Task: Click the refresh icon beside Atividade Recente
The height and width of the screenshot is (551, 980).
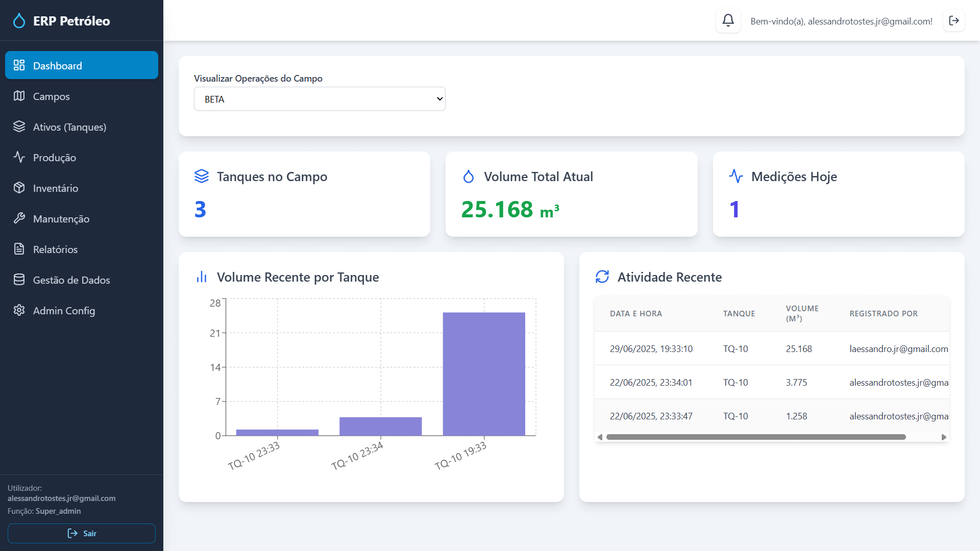Action: pos(603,277)
